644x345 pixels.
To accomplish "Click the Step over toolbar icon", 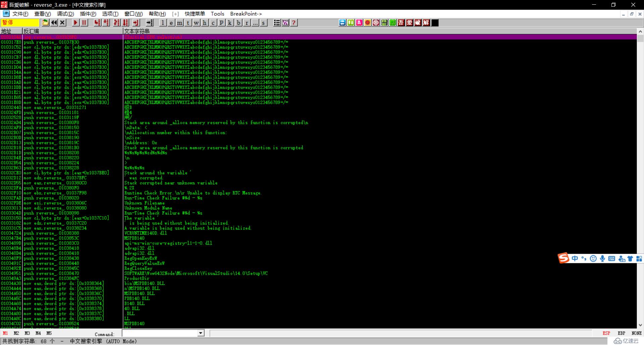I will coord(106,22).
